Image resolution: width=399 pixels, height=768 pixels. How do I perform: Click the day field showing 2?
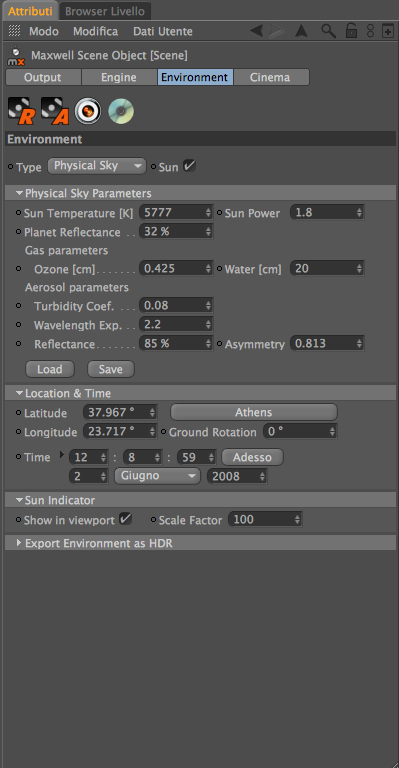click(89, 476)
